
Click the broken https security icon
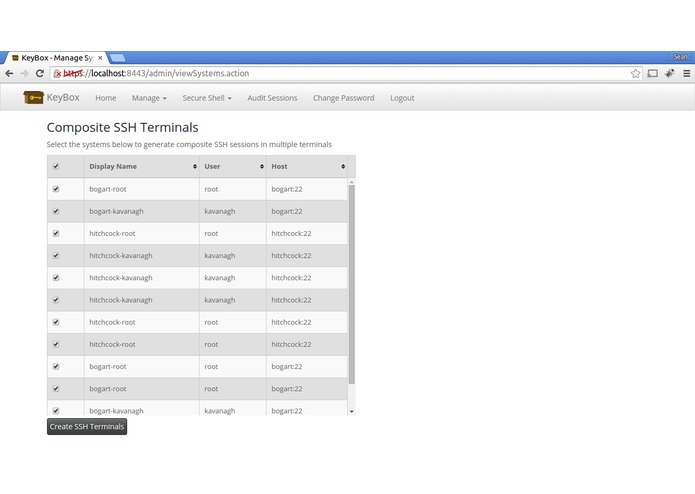pyautogui.click(x=57, y=74)
